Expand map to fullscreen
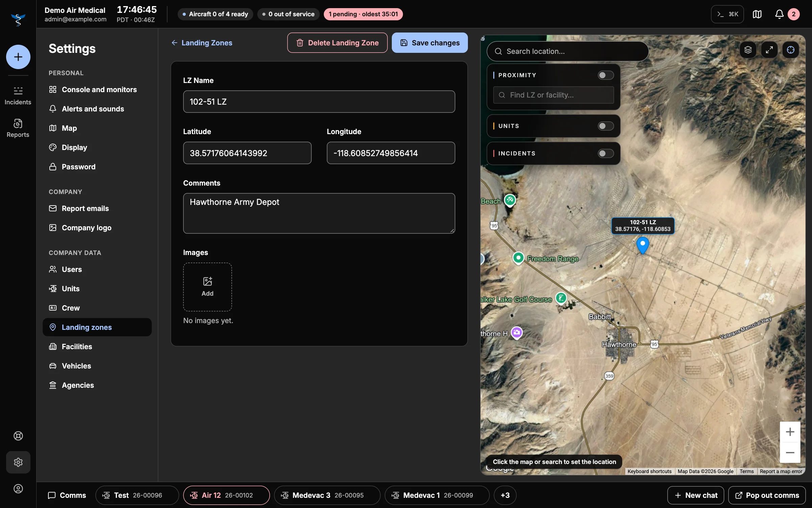 pos(769,50)
